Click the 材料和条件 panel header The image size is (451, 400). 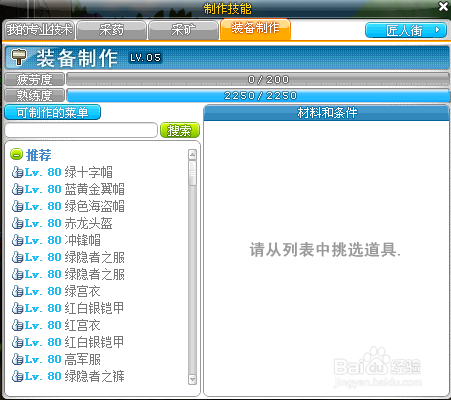pos(326,113)
